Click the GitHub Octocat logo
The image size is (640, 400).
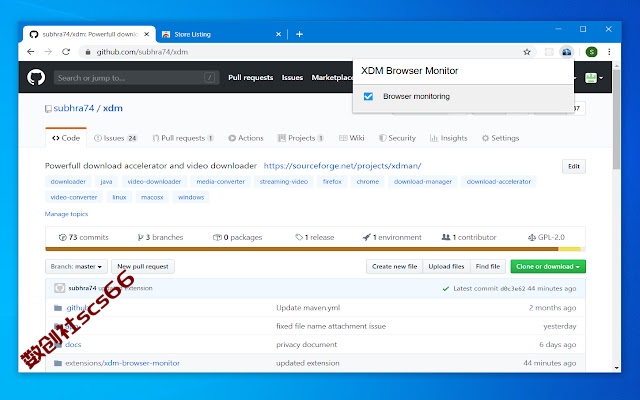[36, 77]
